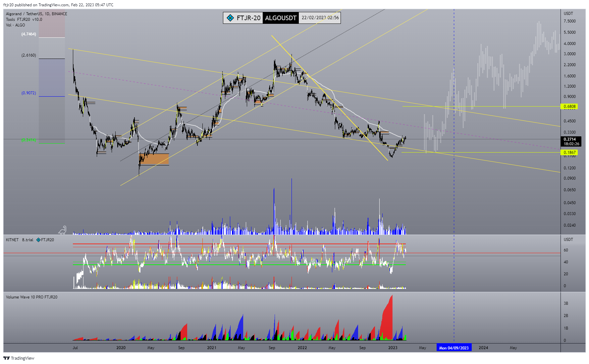Click the 20 tick on the KITNET axis
This screenshot has width=589, height=364.
566,274
